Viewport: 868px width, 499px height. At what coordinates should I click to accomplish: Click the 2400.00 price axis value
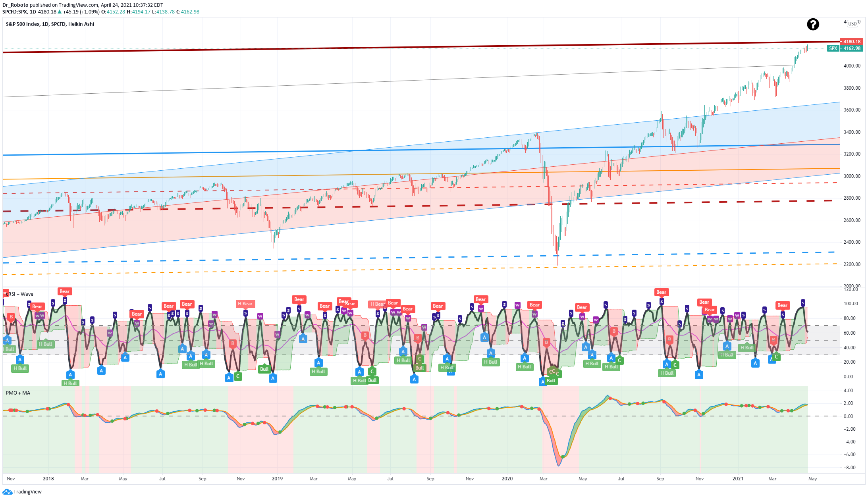click(852, 242)
